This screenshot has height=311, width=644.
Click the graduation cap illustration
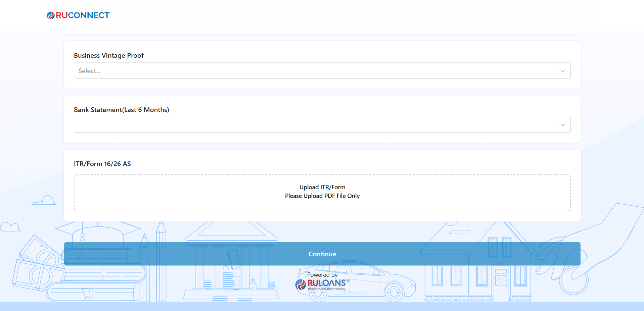tap(97, 231)
